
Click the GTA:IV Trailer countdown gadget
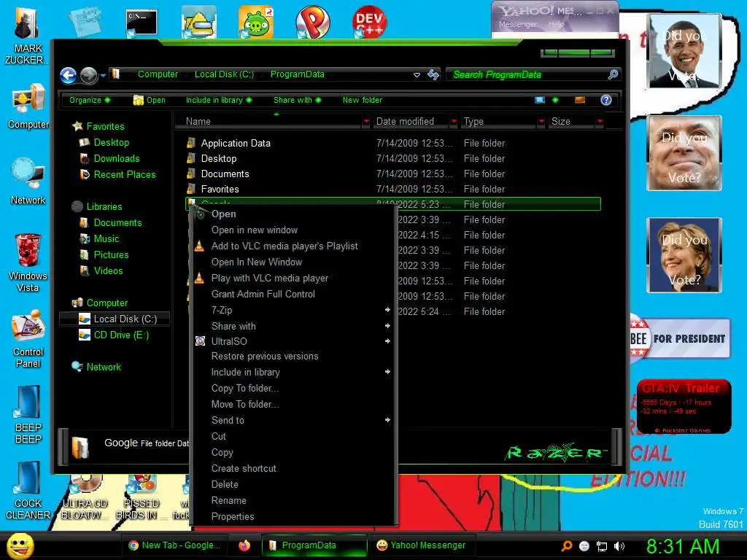pos(683,407)
